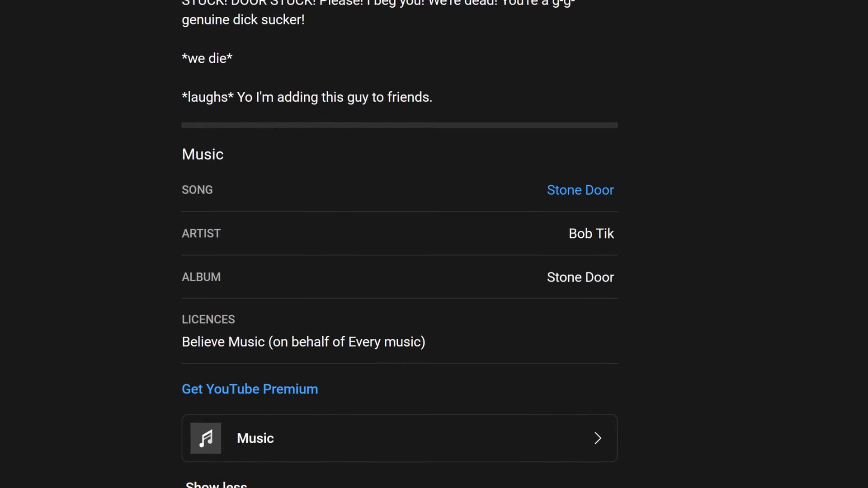
Task: Click the "*we die*" description line
Action: pyautogui.click(x=207, y=59)
